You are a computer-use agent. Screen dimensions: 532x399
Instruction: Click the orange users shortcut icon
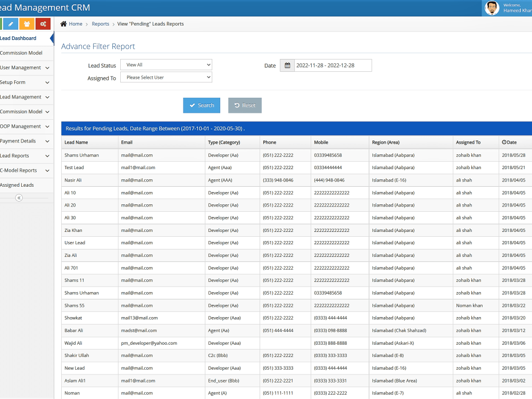coord(27,24)
